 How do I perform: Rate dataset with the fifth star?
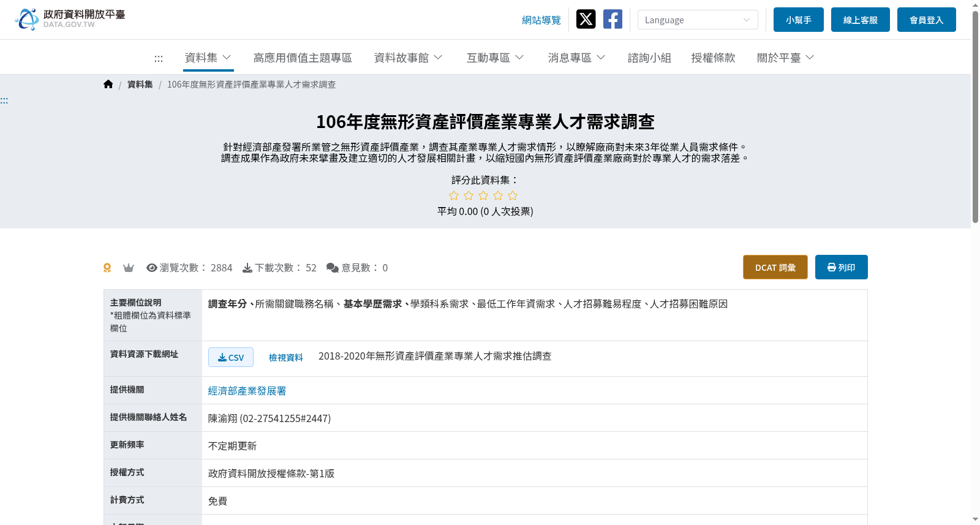click(513, 195)
